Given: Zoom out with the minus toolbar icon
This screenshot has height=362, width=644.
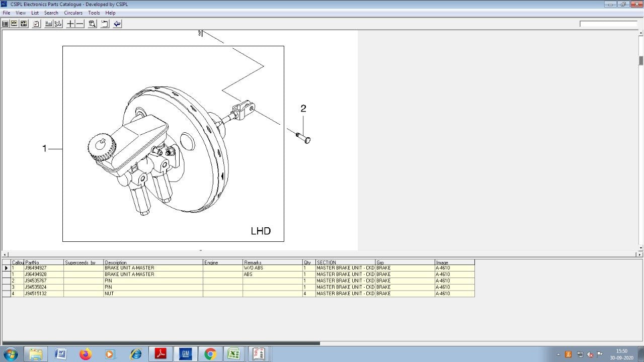Looking at the screenshot, I should click(79, 24).
